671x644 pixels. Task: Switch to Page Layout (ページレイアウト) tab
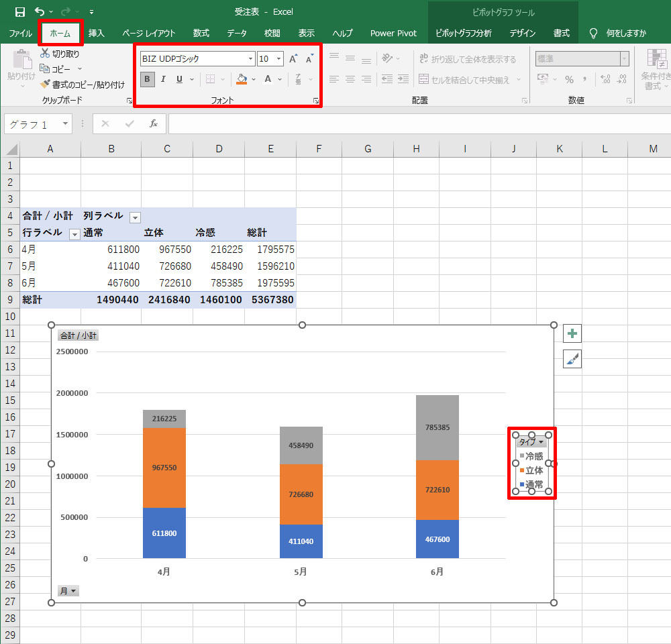coord(148,33)
